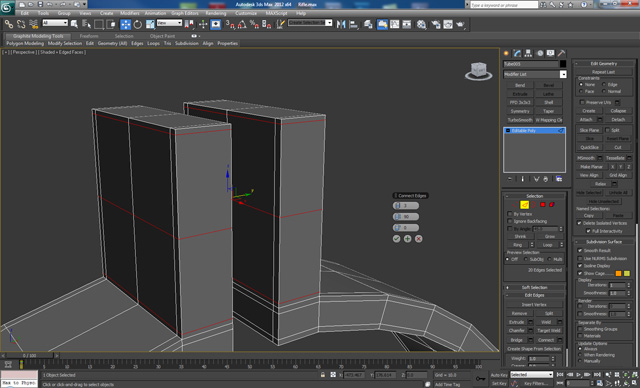Enable Use NURMS Subdivision checkbox
640x388 pixels.
tap(580, 258)
